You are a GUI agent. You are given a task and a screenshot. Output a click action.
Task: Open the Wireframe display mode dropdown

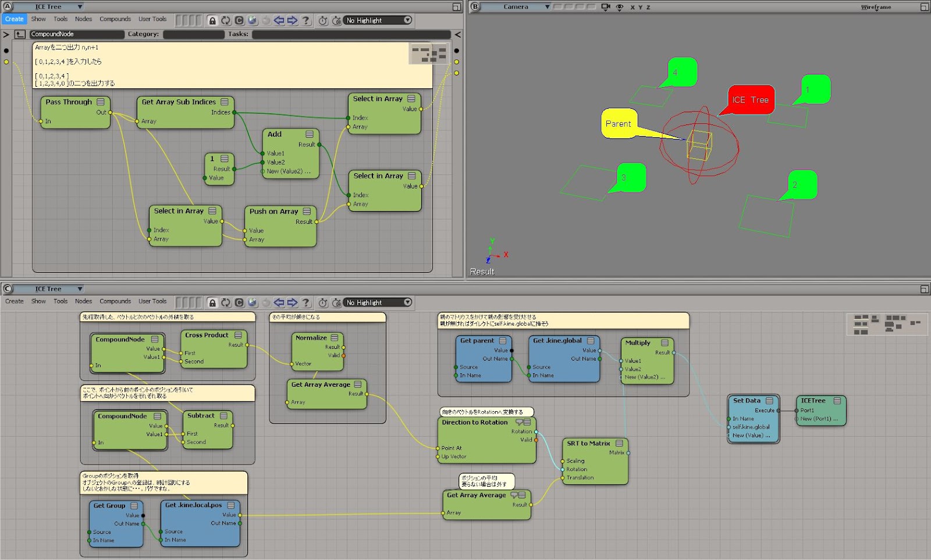pyautogui.click(x=876, y=7)
